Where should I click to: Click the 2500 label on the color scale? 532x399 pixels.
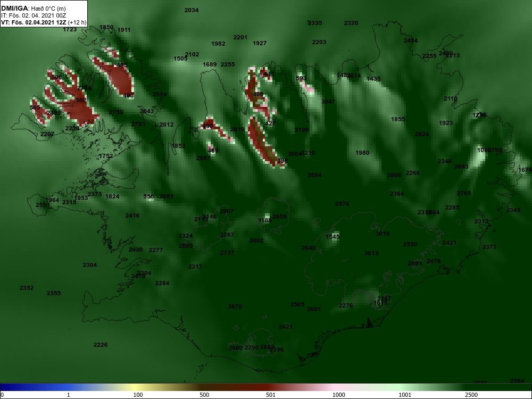471,395
